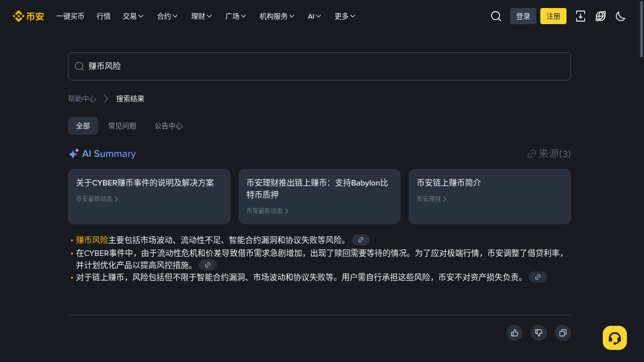Expand the 交易 dropdown menu
This screenshot has height=362, width=644.
coord(133,16)
